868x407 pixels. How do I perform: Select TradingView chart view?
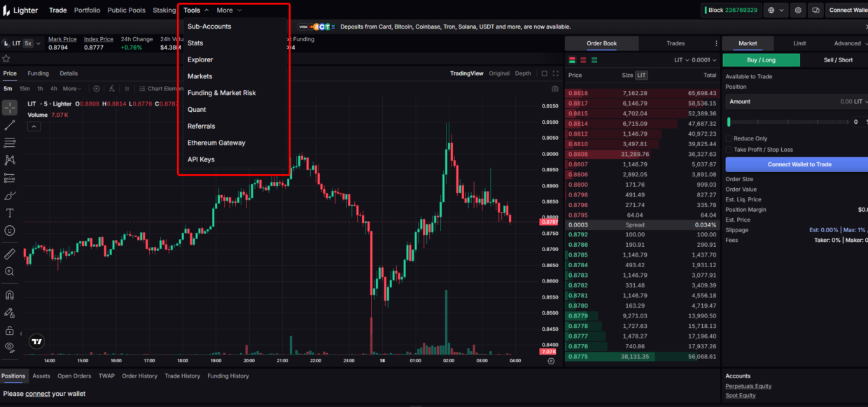pyautogui.click(x=466, y=73)
